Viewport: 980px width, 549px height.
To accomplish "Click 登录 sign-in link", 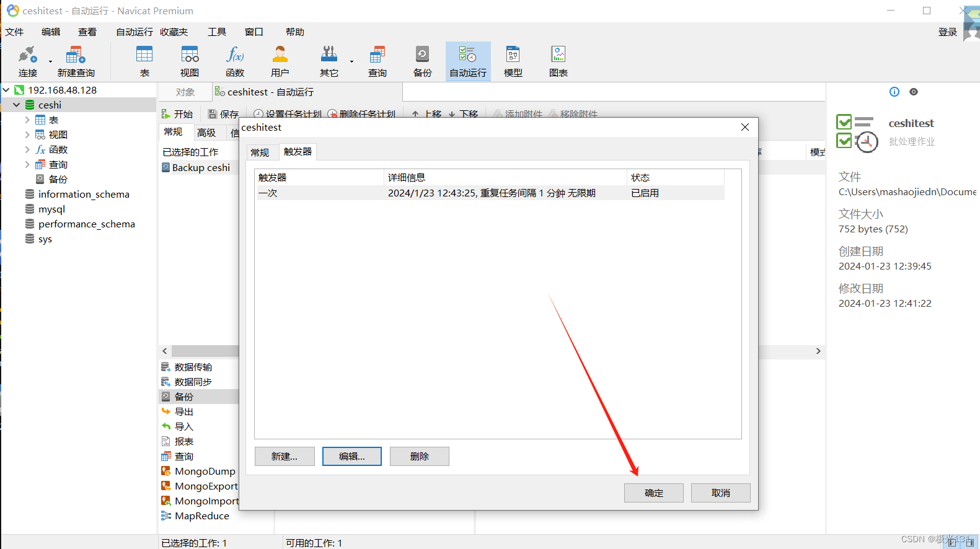I will [x=947, y=32].
